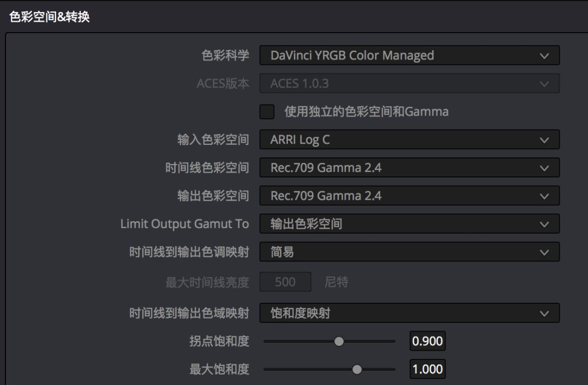Click the Limit Output Gamut To label

[185, 224]
